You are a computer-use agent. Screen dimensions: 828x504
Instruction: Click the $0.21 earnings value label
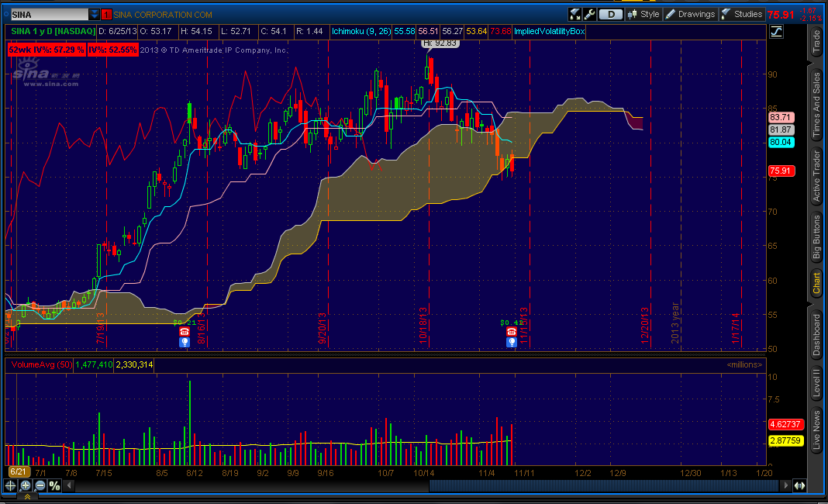tap(185, 323)
